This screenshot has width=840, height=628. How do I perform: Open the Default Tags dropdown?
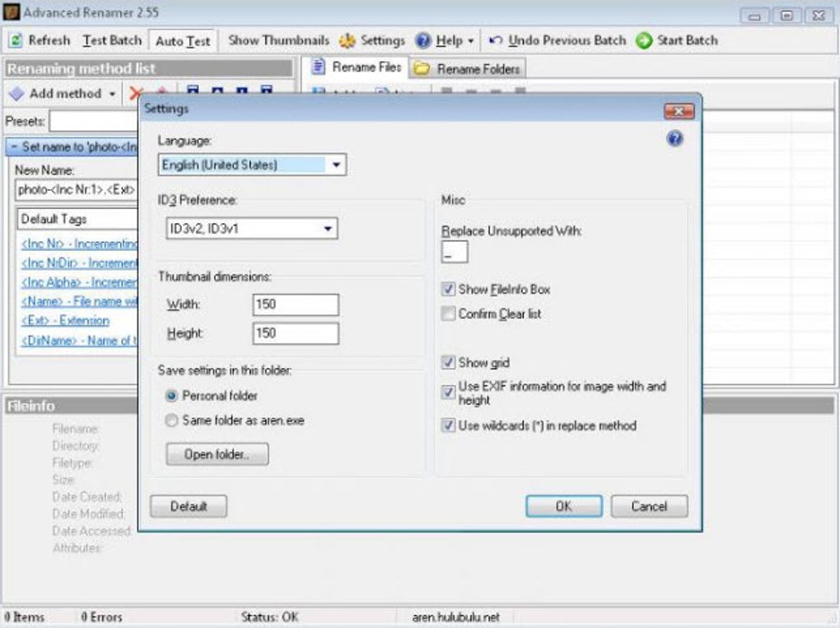[77, 219]
